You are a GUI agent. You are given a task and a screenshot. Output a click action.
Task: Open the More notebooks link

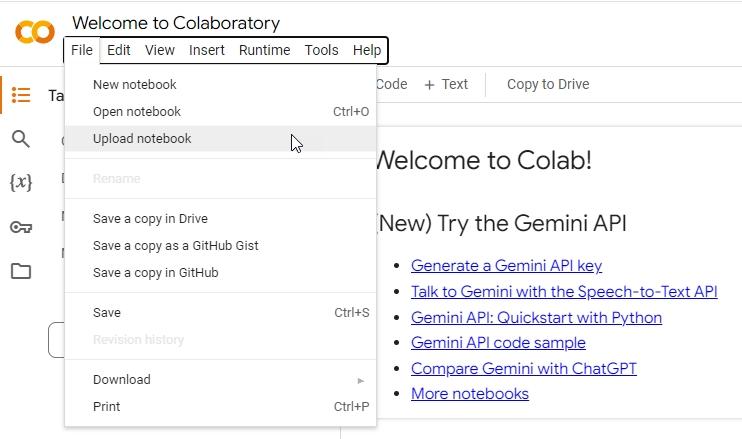pyautogui.click(x=469, y=394)
